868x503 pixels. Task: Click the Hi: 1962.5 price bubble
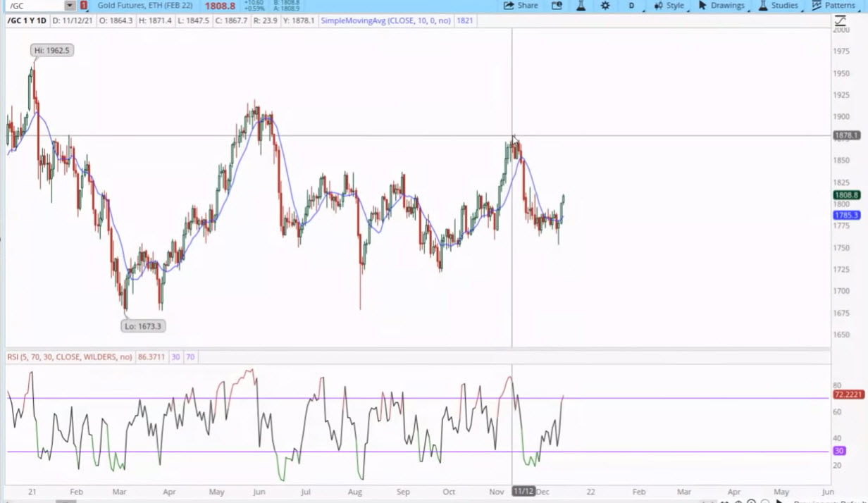tap(52, 51)
